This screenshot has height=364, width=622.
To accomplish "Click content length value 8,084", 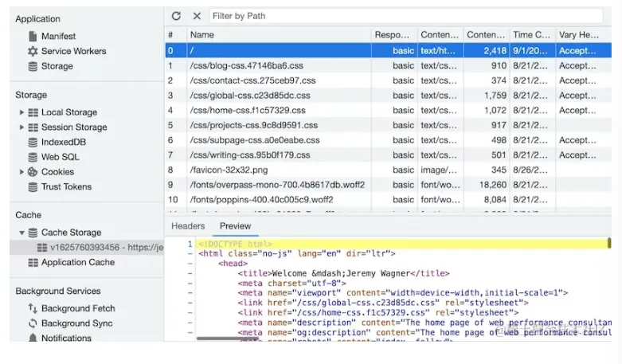I will 495,200.
